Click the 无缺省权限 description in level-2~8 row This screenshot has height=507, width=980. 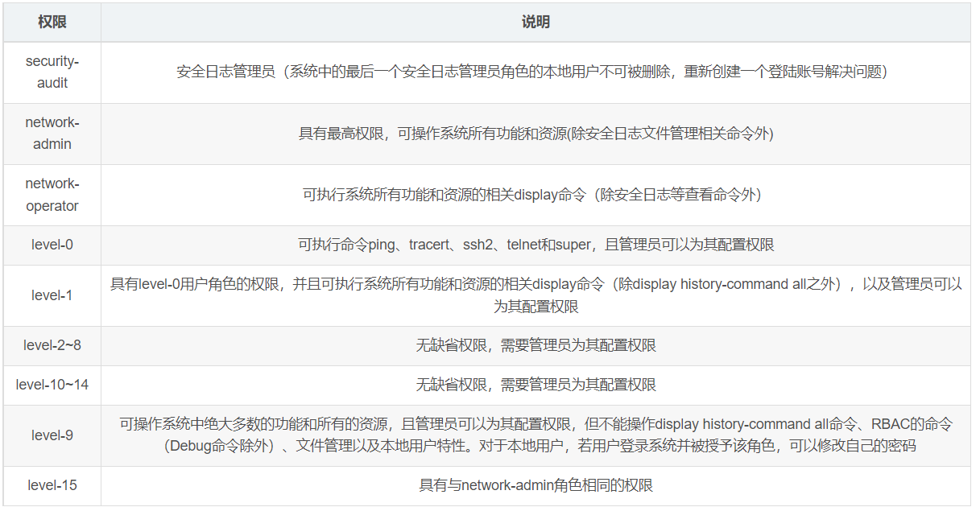pos(535,345)
